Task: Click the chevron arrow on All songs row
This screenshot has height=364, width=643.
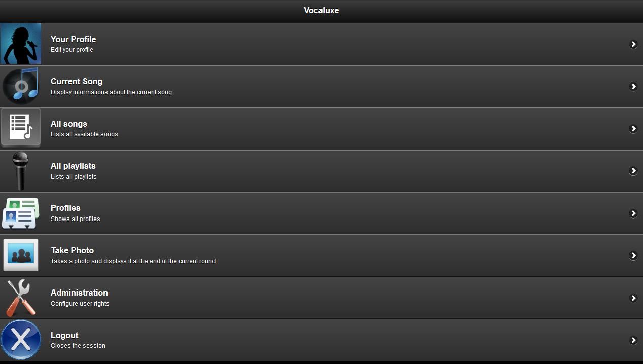Action: click(x=633, y=129)
